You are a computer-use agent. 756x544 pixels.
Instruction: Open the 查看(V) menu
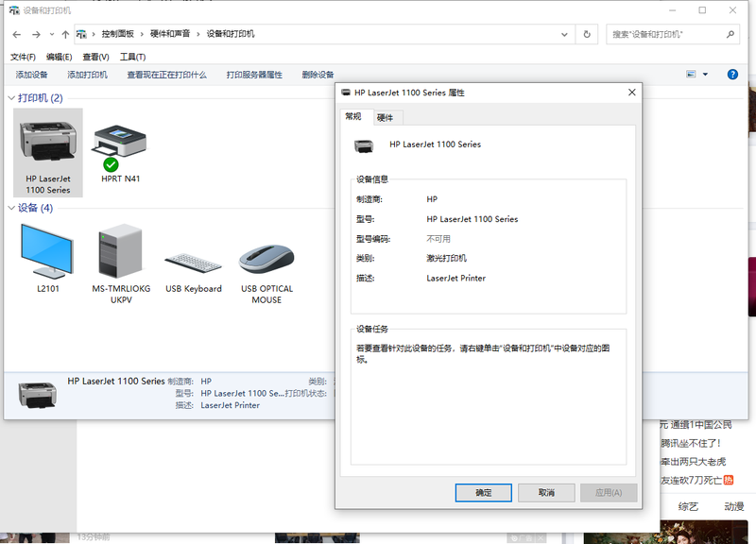96,57
